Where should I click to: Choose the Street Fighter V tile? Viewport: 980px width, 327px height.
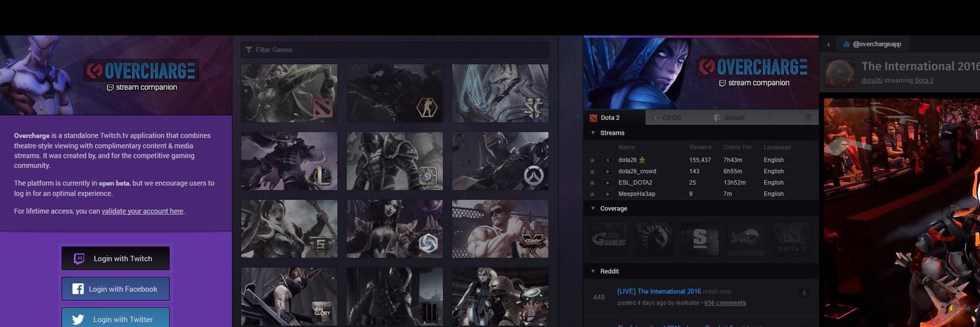click(x=500, y=229)
